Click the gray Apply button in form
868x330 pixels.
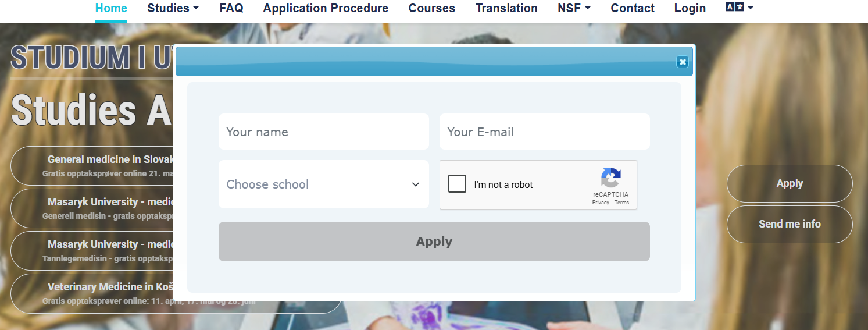click(x=434, y=242)
